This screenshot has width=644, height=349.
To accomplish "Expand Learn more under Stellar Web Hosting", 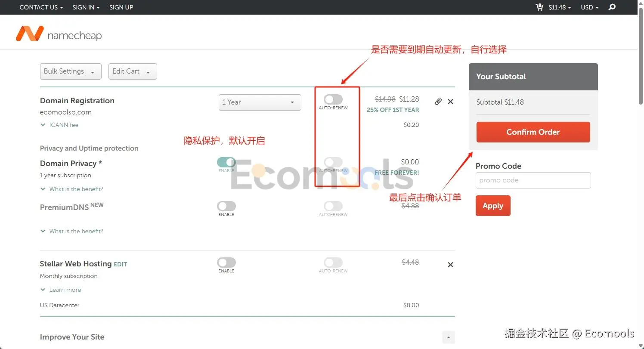I will coord(61,290).
